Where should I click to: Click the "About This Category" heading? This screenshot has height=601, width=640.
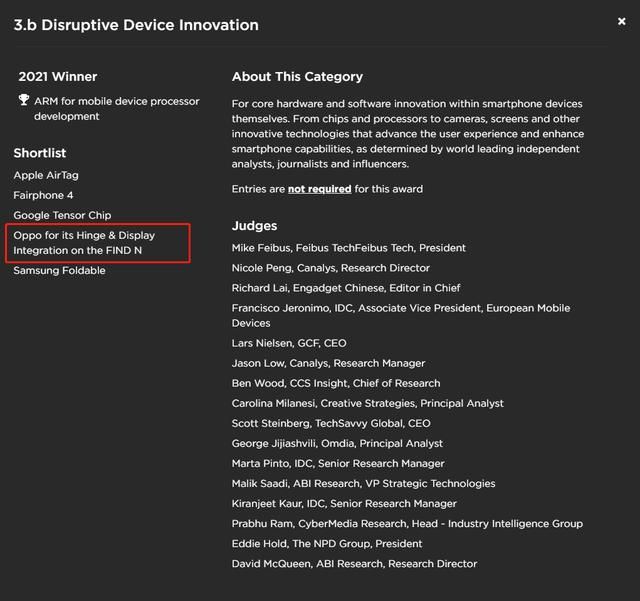point(297,77)
